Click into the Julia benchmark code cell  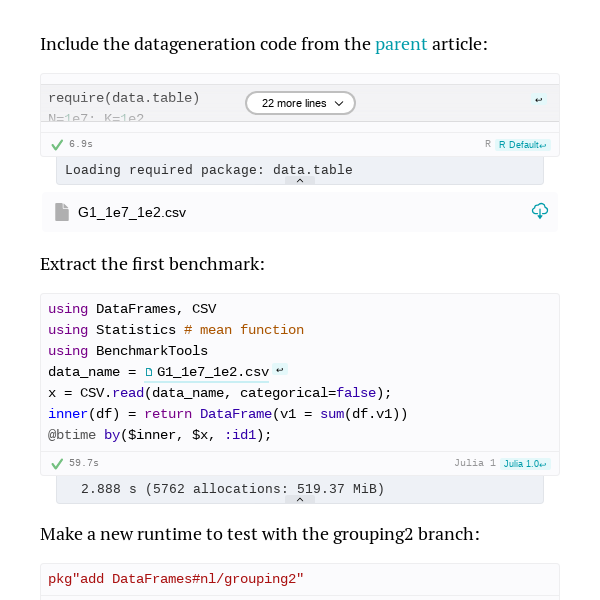(x=300, y=372)
